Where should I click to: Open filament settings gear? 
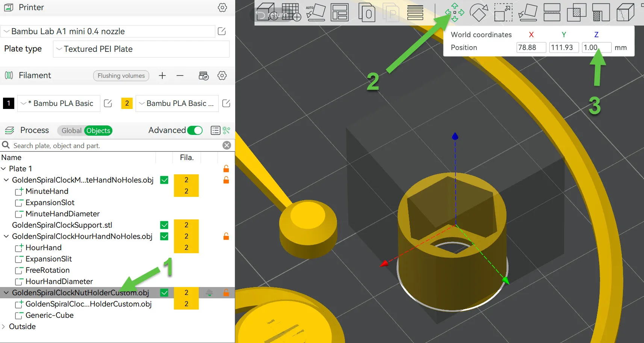[222, 76]
